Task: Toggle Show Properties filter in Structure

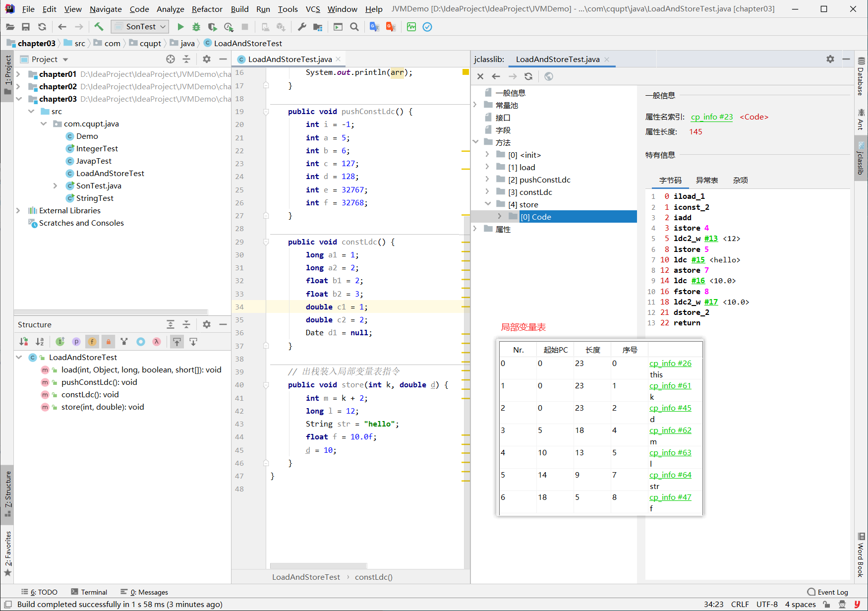Action: coord(76,341)
